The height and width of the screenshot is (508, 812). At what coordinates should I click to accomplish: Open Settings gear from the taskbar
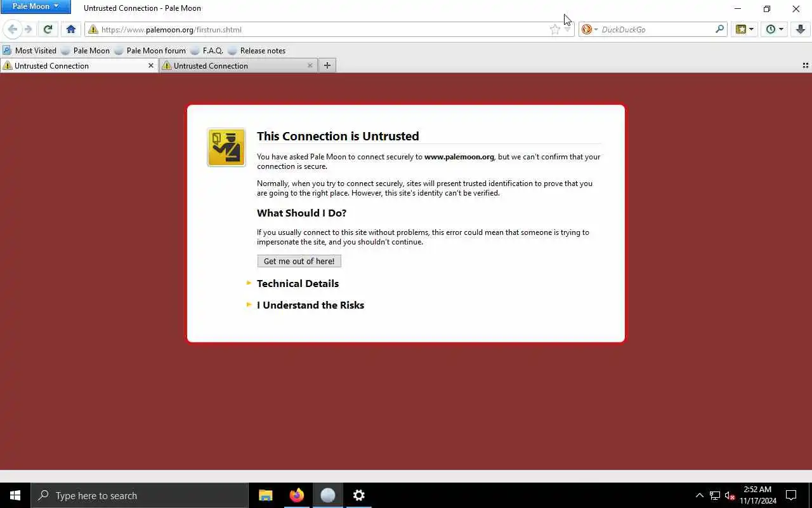tap(359, 495)
